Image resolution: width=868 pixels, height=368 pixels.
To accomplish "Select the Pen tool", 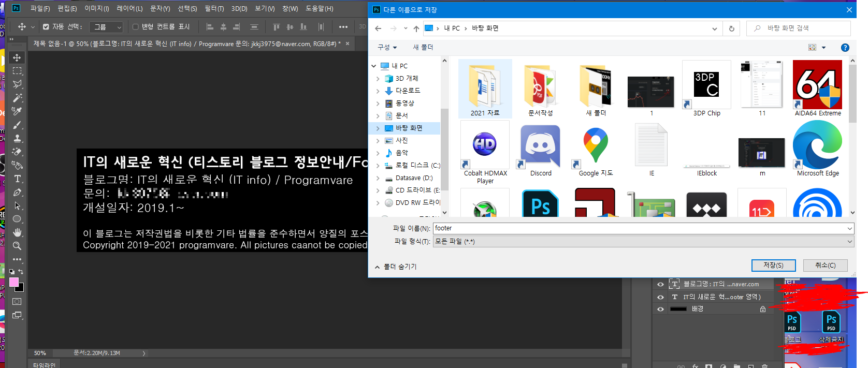I will 17,192.
